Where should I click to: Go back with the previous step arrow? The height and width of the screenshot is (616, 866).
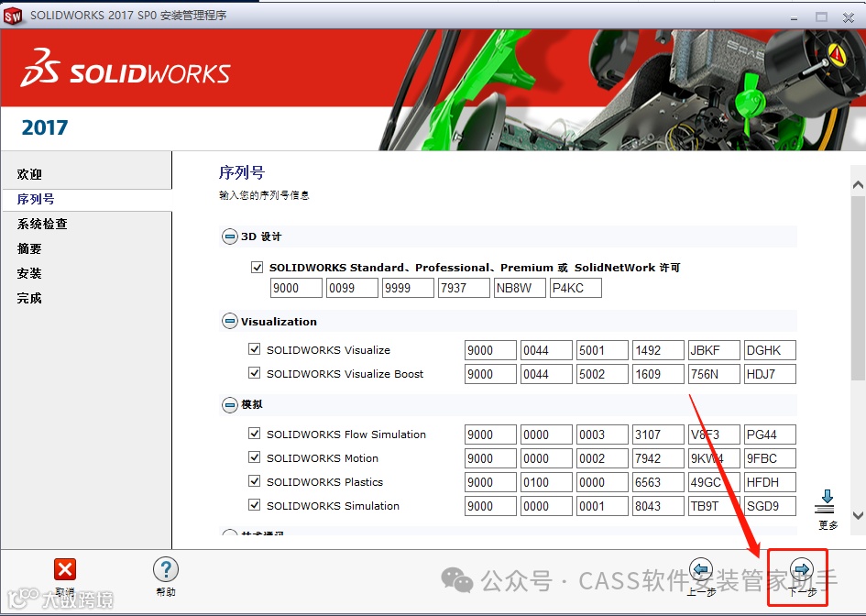[701, 569]
